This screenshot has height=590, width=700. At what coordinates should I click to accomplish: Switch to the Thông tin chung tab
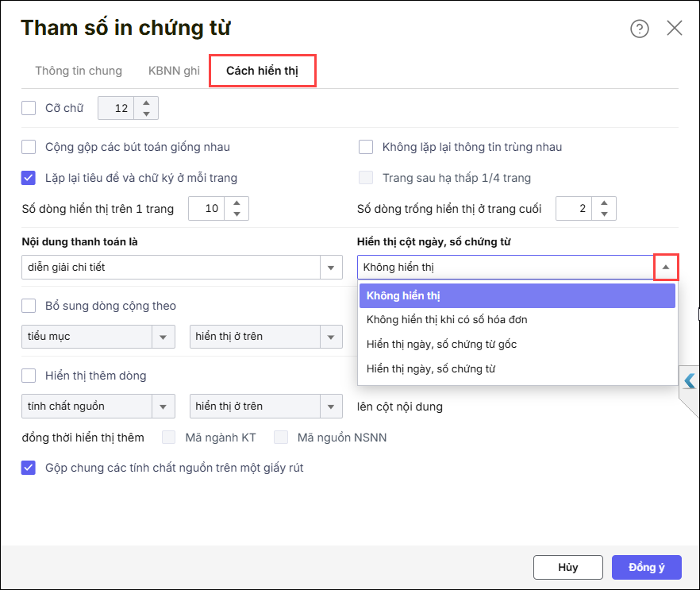[x=79, y=71]
